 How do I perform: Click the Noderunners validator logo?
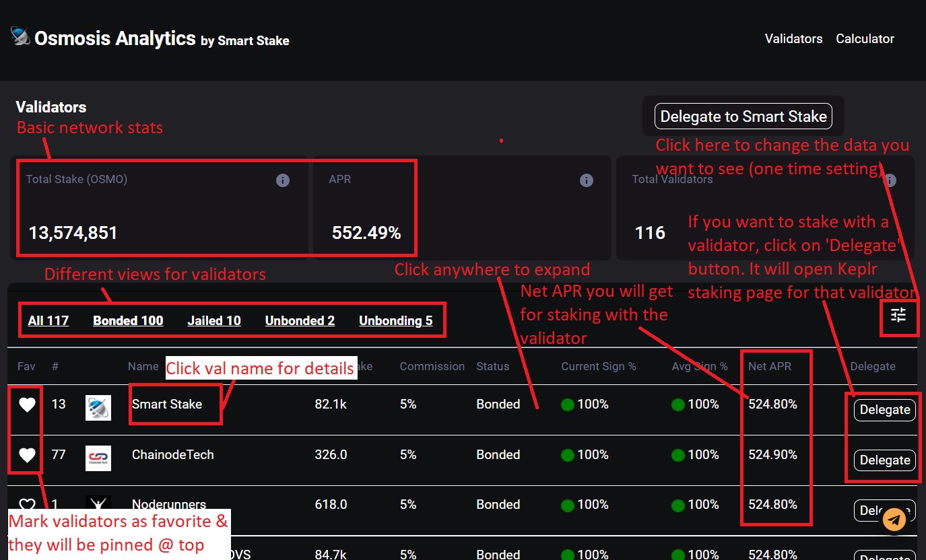(x=98, y=504)
